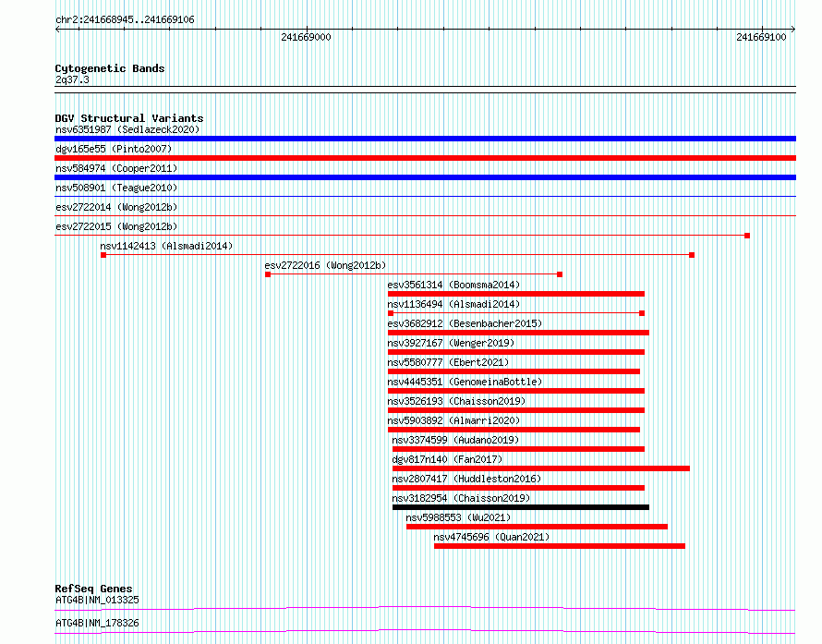
Task: Open nsv3927167 (Wenger2019) label
Action: (451, 343)
